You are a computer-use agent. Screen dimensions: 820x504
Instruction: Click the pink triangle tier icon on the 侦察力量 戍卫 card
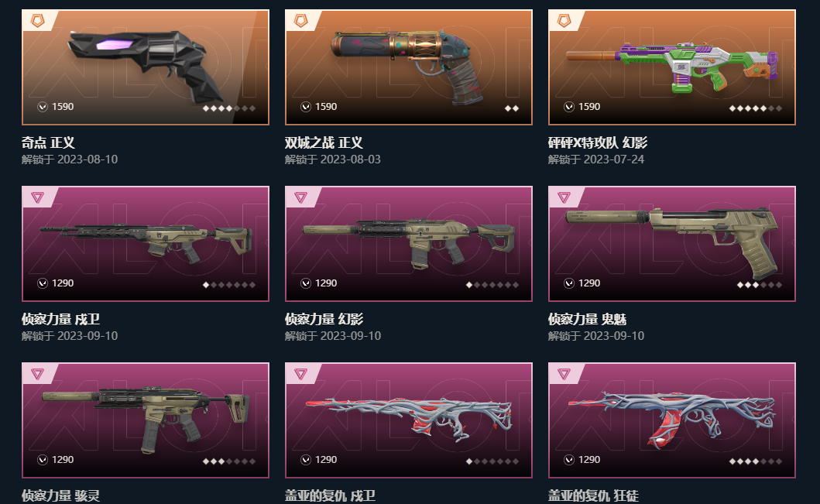coord(37,197)
